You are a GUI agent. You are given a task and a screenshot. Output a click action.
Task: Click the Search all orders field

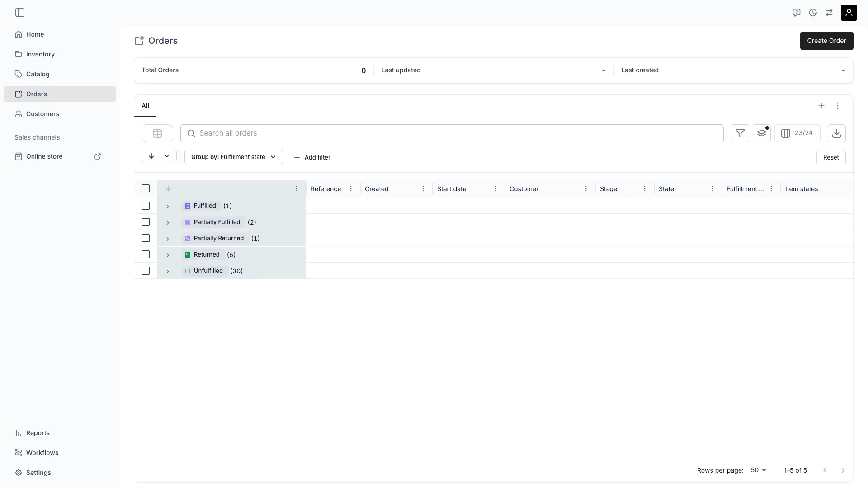click(x=452, y=133)
